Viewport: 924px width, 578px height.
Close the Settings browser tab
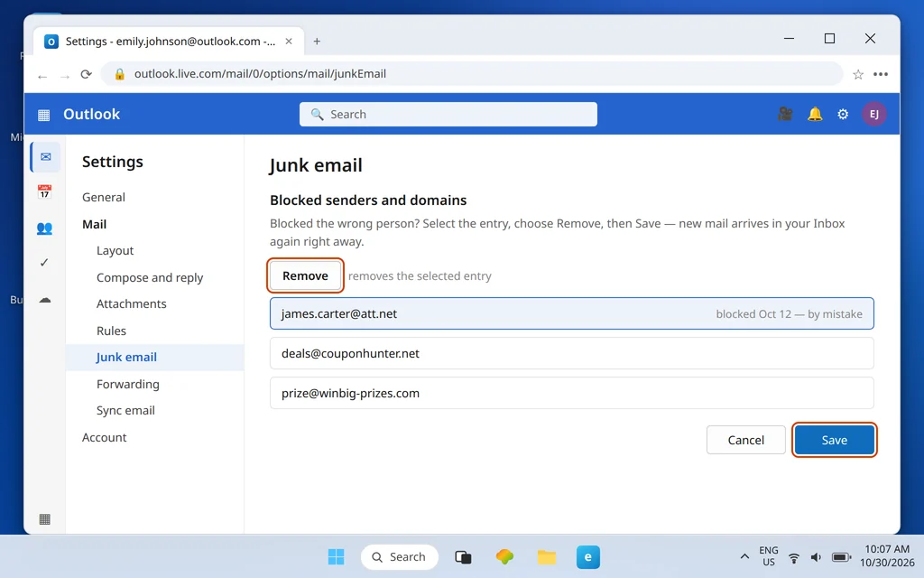tap(289, 42)
